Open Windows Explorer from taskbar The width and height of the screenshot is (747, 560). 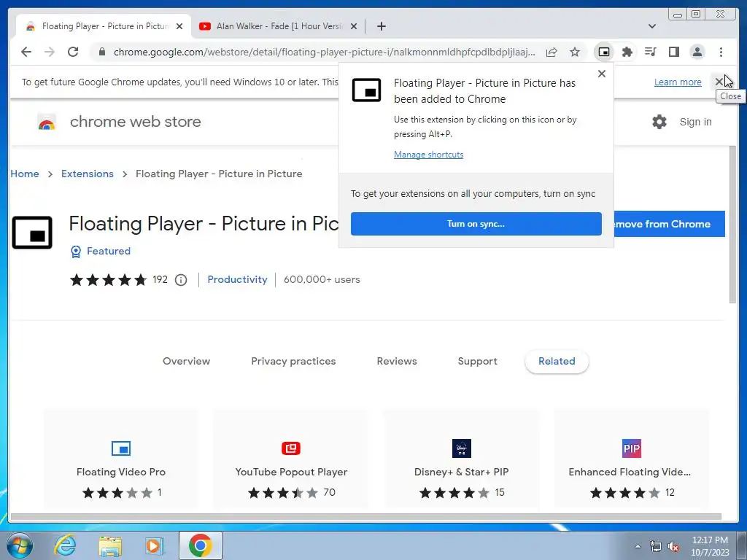110,545
